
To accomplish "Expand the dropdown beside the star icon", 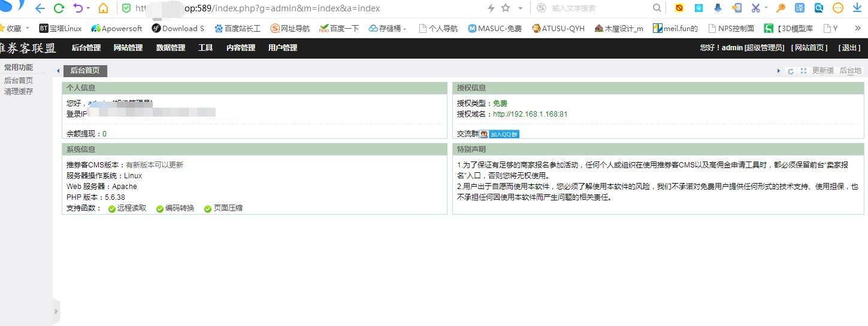I will pos(520,8).
